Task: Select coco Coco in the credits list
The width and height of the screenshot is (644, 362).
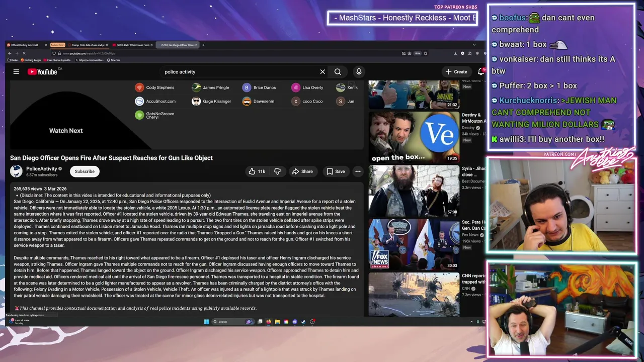Action: pyautogui.click(x=307, y=101)
